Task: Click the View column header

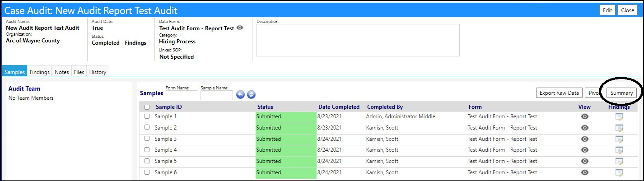Action: pos(584,107)
